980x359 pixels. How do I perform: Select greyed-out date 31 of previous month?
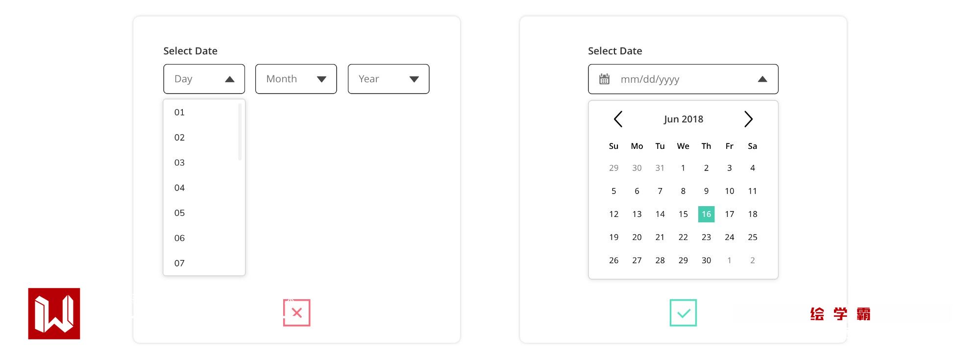coord(660,168)
